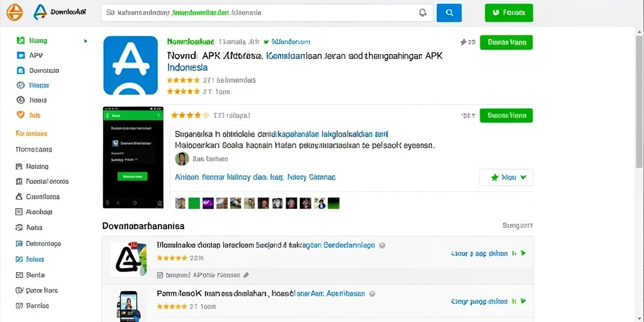The height and width of the screenshot is (322, 644).
Task: Open the dark phone screenshot thumbnail
Action: click(133, 157)
